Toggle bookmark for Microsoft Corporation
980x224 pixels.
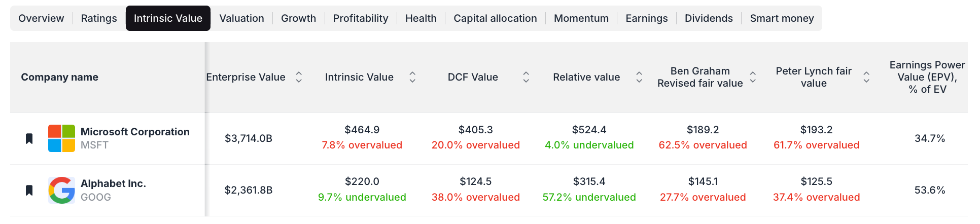click(29, 138)
